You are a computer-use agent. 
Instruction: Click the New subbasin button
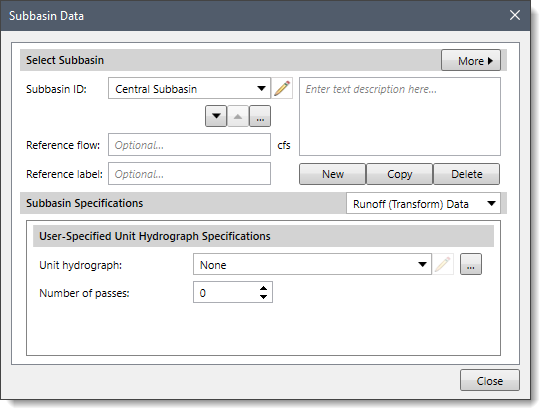[x=333, y=174]
